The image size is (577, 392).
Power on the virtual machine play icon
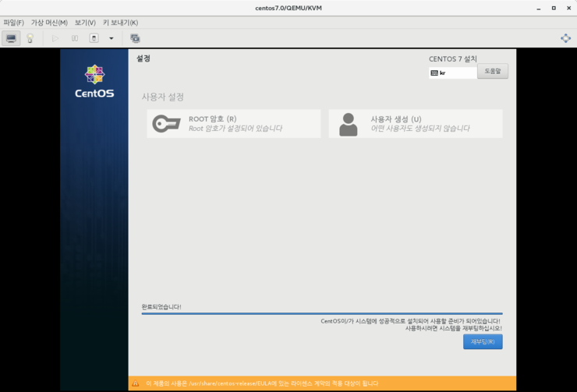pyautogui.click(x=55, y=38)
